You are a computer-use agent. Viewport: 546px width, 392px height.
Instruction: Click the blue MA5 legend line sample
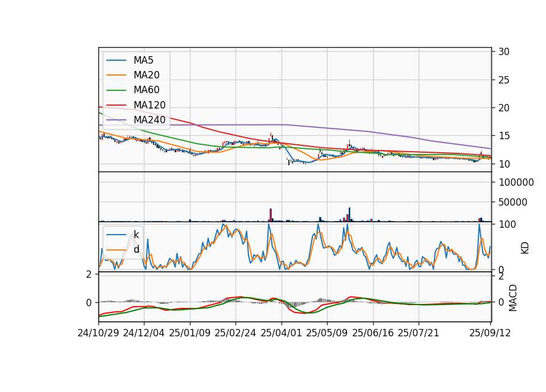pos(116,61)
